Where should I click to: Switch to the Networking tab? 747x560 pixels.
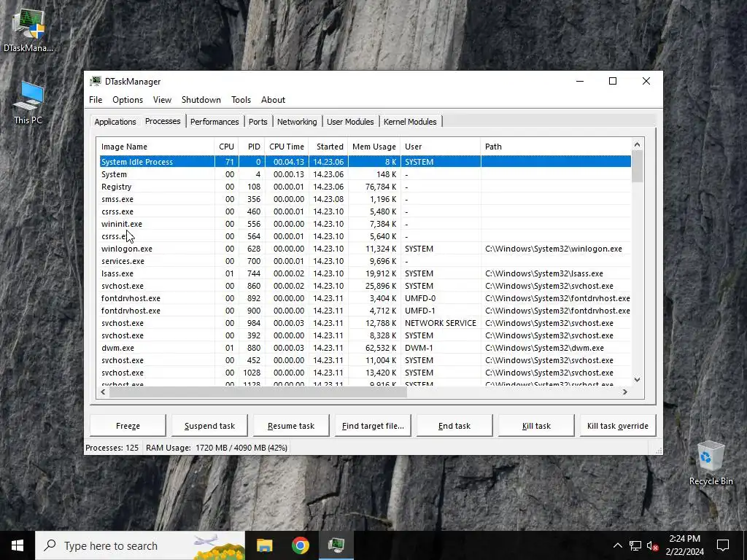pos(297,122)
